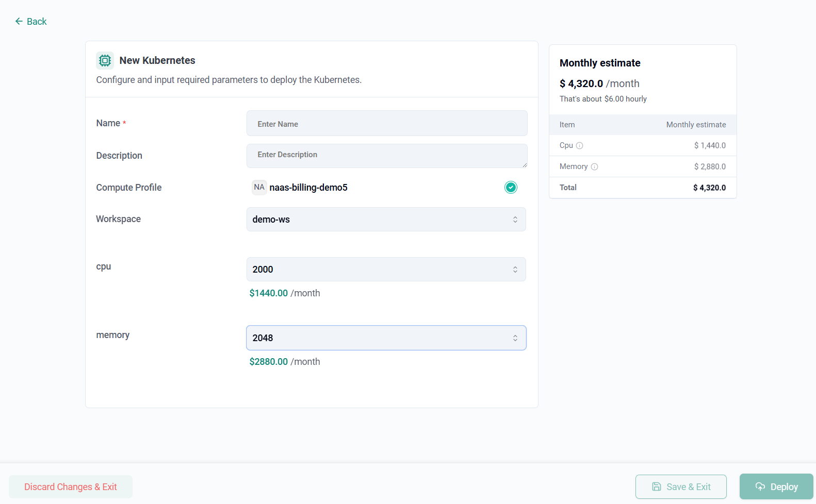
Task: Click the floppy disk icon on Save & Exit
Action: [x=657, y=486]
